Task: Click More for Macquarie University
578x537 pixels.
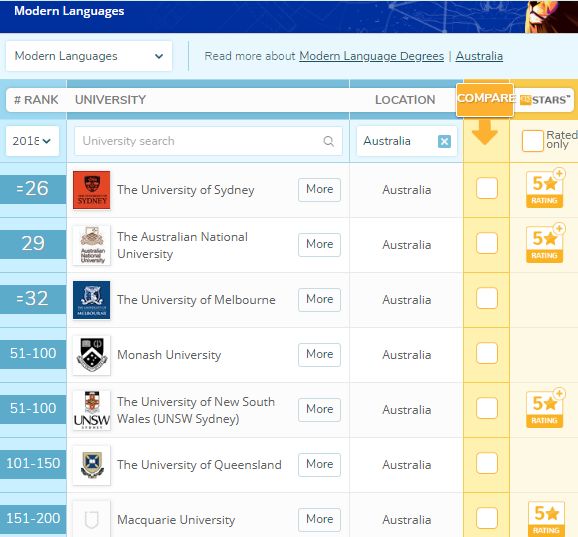Action: coord(319,519)
